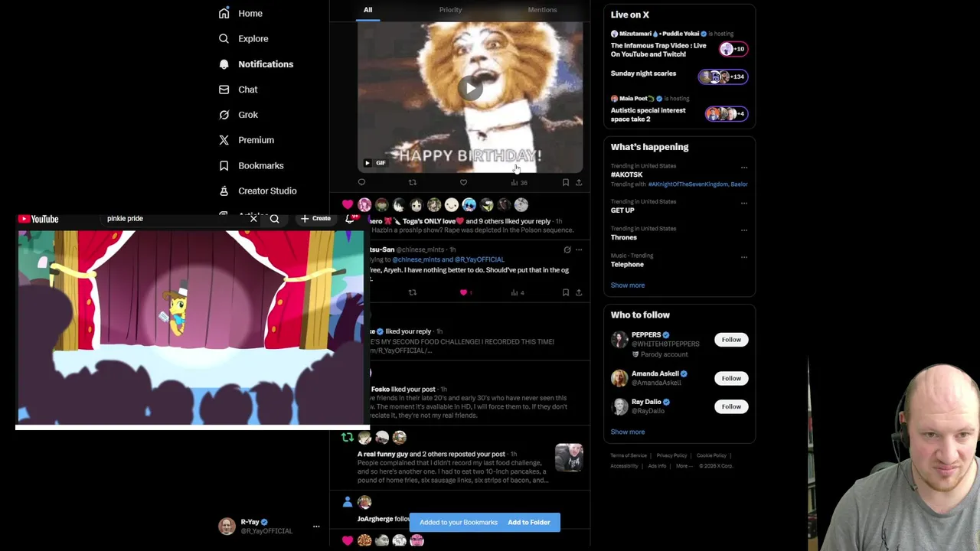Switch to the Mentions notifications tab
This screenshot has width=980, height=551.
point(542,10)
